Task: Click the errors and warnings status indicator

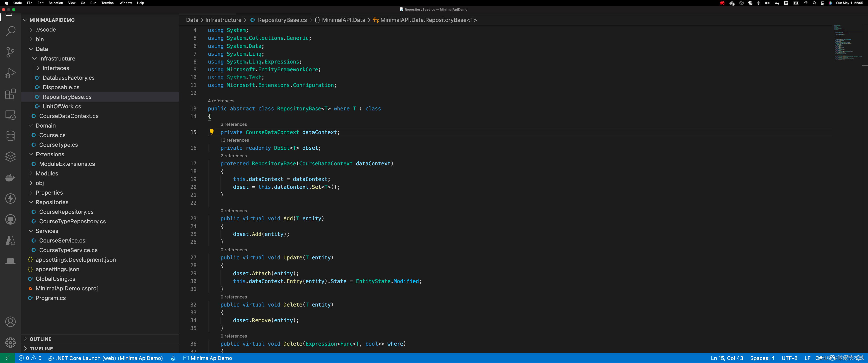Action: click(x=30, y=358)
